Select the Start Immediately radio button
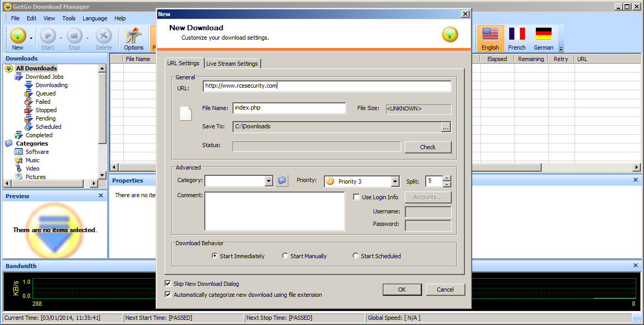Image resolution: width=644 pixels, height=325 pixels. point(215,256)
